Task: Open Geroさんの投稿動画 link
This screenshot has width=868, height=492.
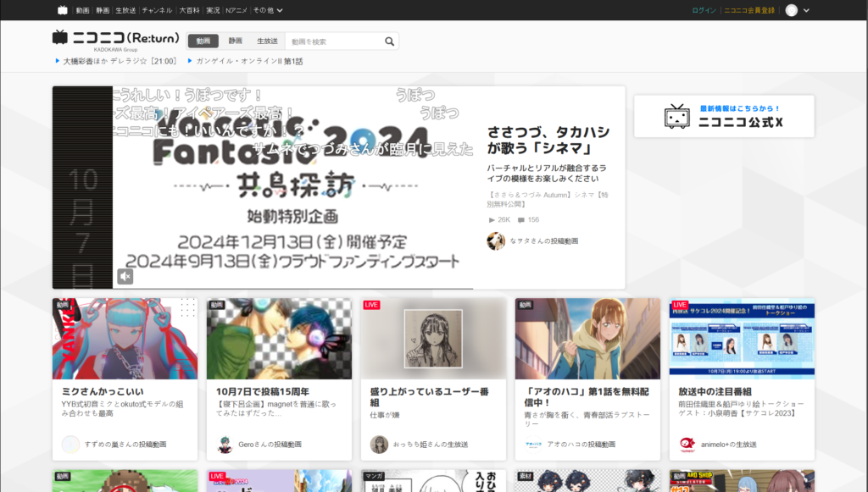Action: 270,445
